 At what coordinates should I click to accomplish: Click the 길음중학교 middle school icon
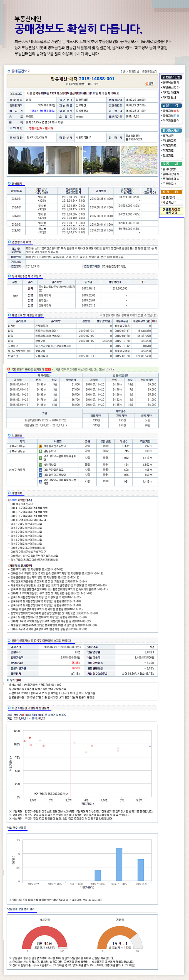coord(41,451)
